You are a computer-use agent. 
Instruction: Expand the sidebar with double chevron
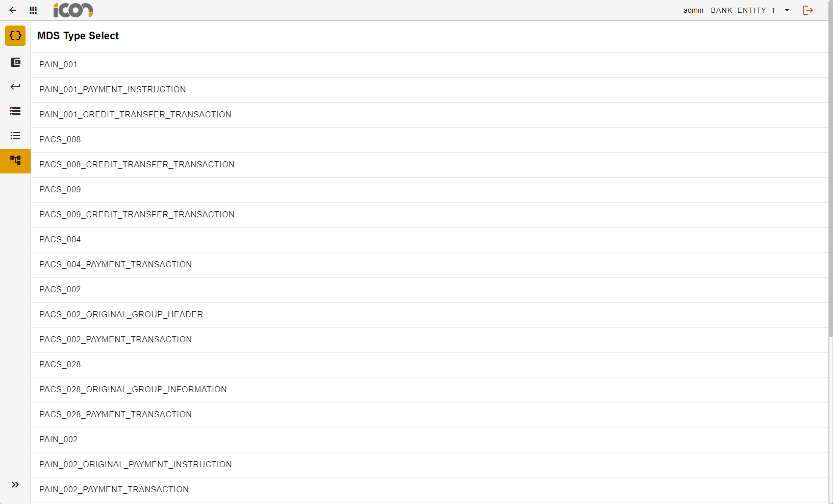(x=15, y=485)
